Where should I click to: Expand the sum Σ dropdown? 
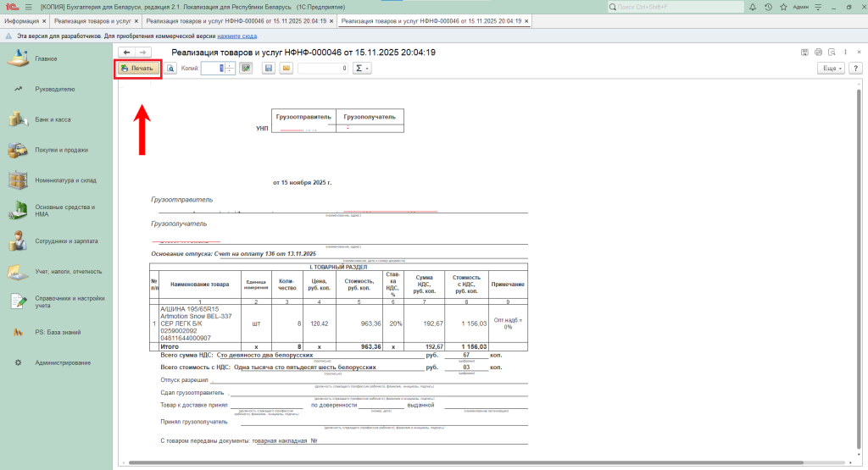[361, 68]
